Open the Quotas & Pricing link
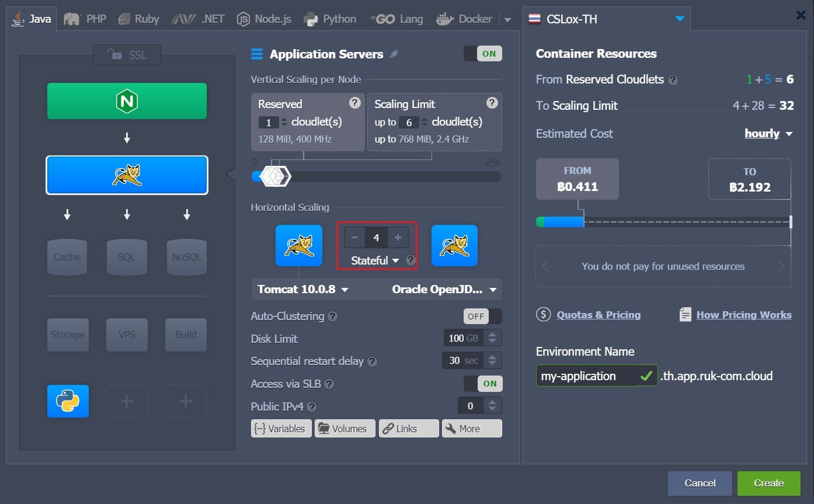Screen dimensions: 814x504 599,315
